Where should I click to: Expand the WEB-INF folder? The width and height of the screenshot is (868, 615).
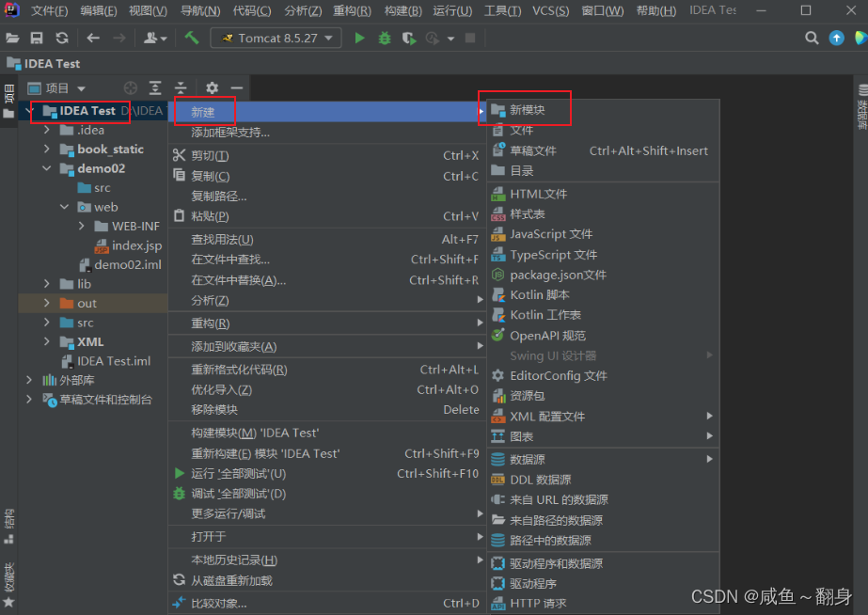pyautogui.click(x=82, y=226)
